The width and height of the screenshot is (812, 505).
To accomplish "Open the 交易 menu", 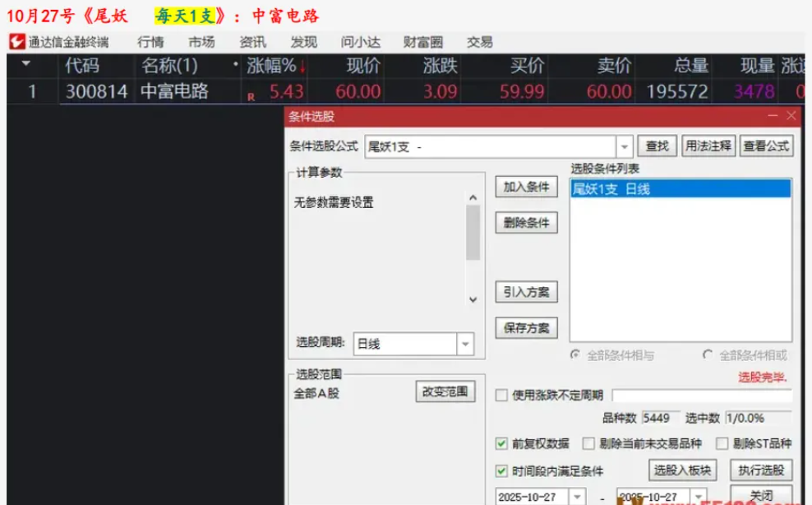I will pyautogui.click(x=479, y=42).
